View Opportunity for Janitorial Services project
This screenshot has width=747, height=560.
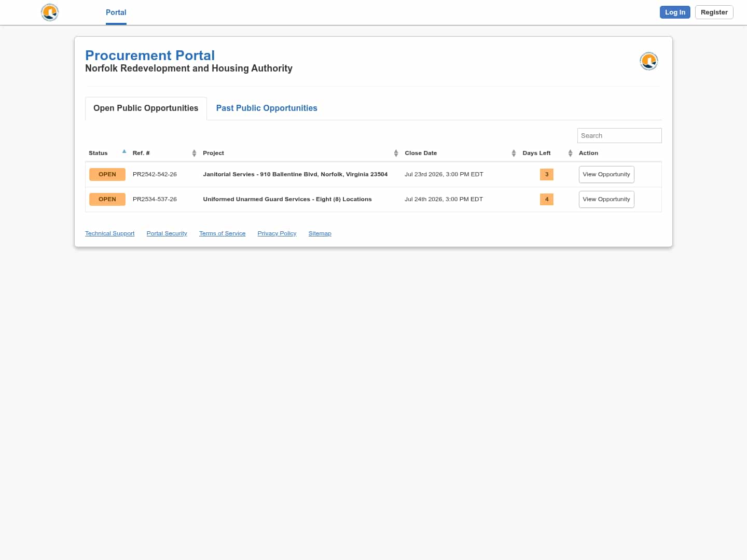click(606, 174)
